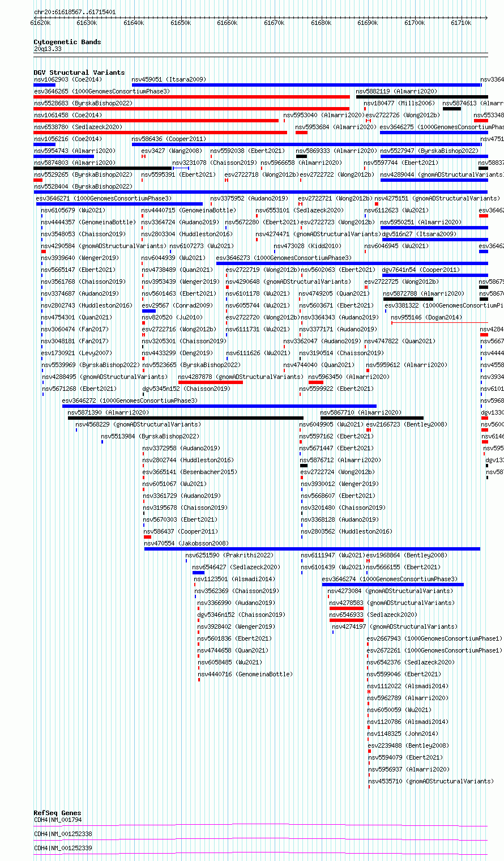Click the 61650k ruler tick label

pos(181,23)
